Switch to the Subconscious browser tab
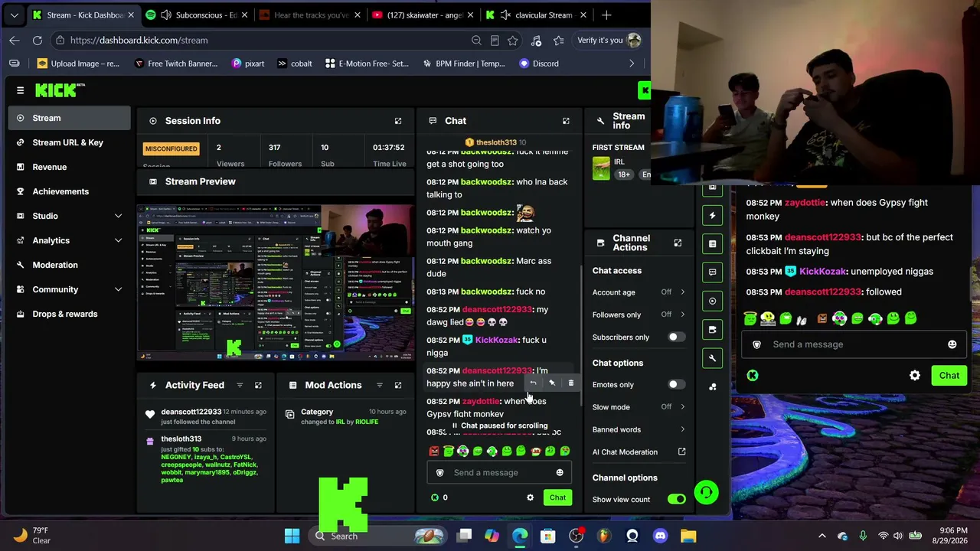The width and height of the screenshot is (980, 551). (x=197, y=15)
